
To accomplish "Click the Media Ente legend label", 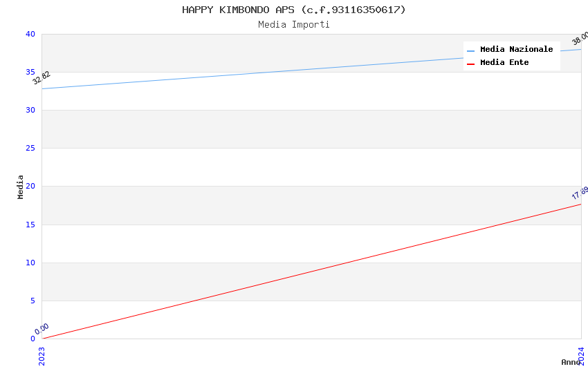I will tap(504, 62).
